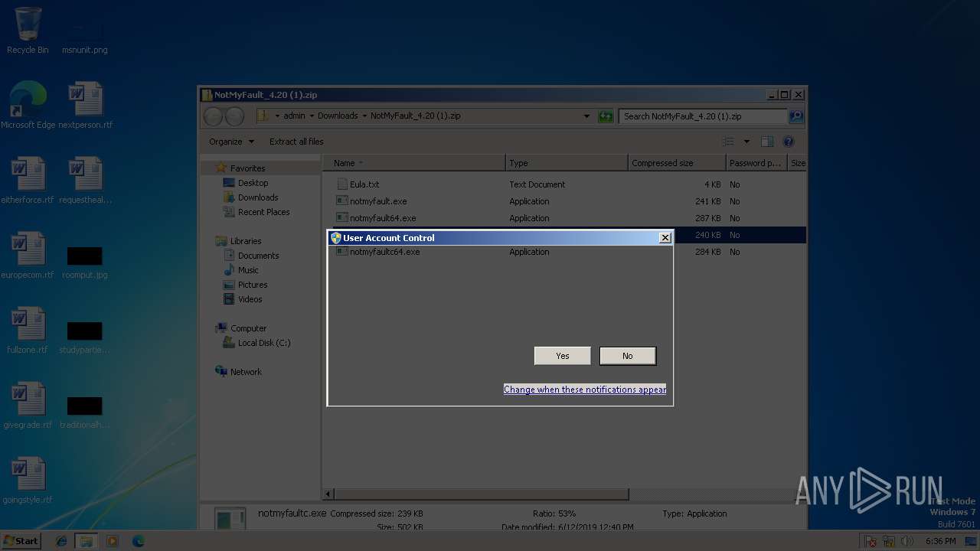This screenshot has width=980, height=551.
Task: Click Downloads in address bar breadcrumb
Action: click(x=338, y=116)
